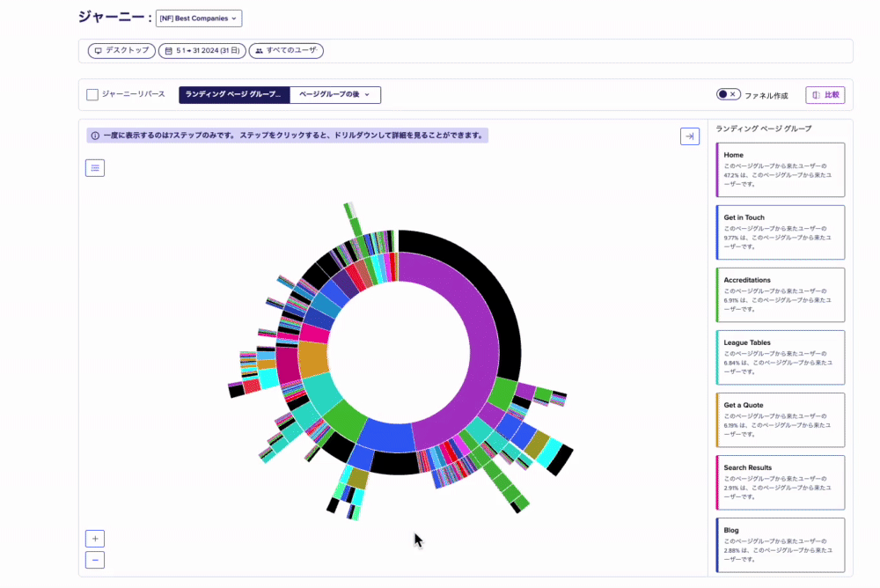The height and width of the screenshot is (588, 880).
Task: Zoom in with the plus button
Action: click(x=95, y=539)
